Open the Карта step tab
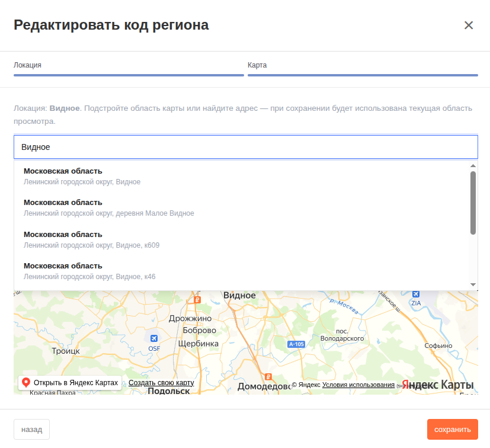Image resolution: width=490 pixels, height=448 pixels. [363, 68]
